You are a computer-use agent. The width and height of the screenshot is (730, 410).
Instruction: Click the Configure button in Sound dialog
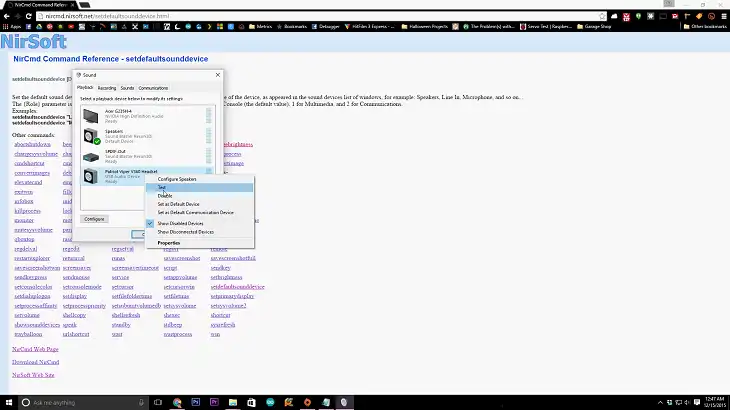coord(94,219)
